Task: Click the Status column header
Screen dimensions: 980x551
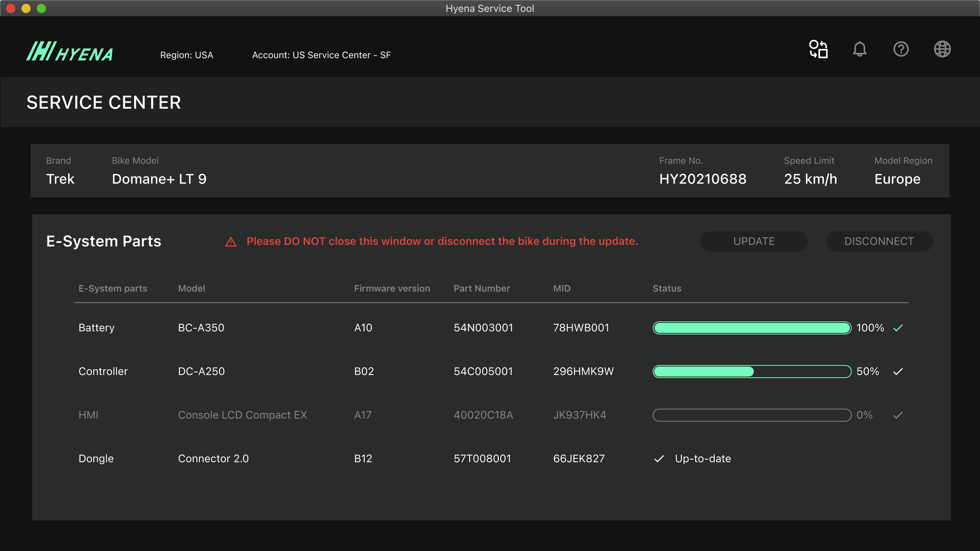Action: click(x=667, y=289)
